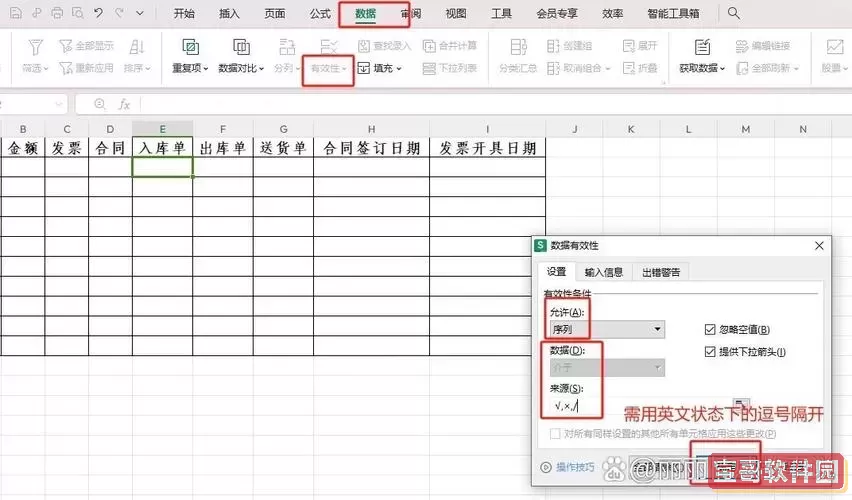Toggle 对所有同样设置的其他所有单元格应用这些更改 checkbox

point(555,434)
